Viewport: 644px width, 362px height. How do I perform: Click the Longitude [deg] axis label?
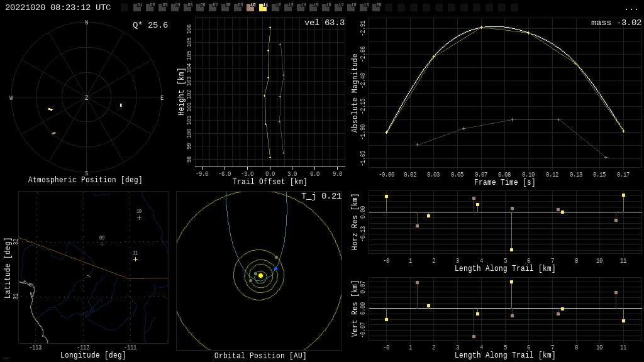coord(93,354)
